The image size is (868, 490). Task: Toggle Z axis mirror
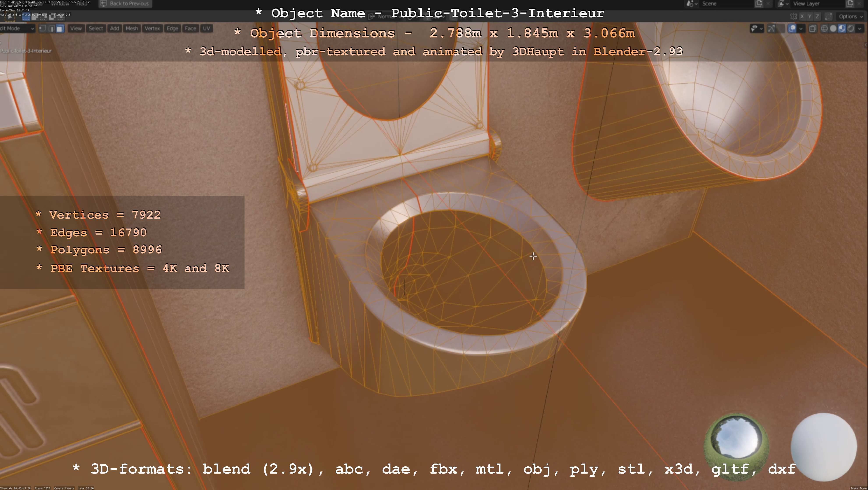817,16
